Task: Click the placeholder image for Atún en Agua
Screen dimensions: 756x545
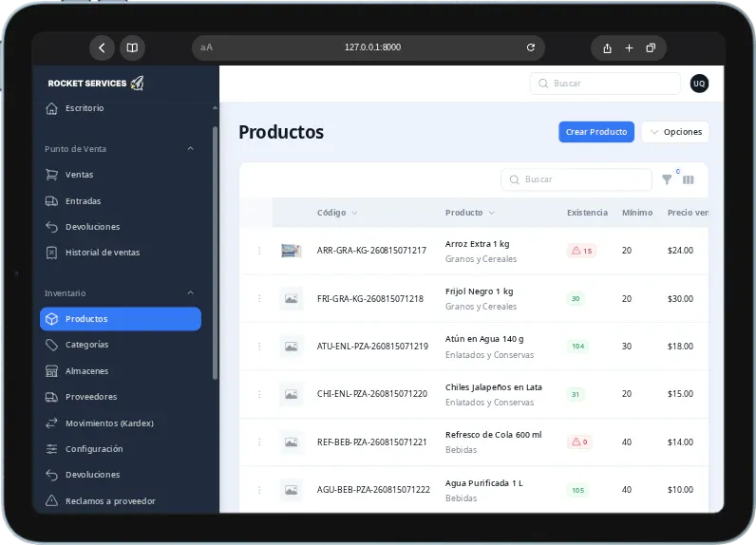Action: click(x=292, y=347)
